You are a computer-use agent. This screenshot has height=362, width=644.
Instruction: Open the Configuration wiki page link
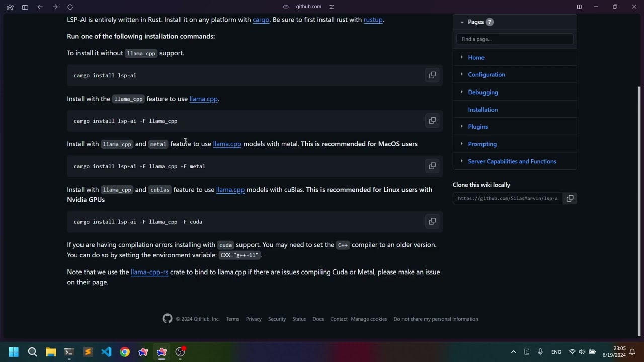[x=487, y=75]
